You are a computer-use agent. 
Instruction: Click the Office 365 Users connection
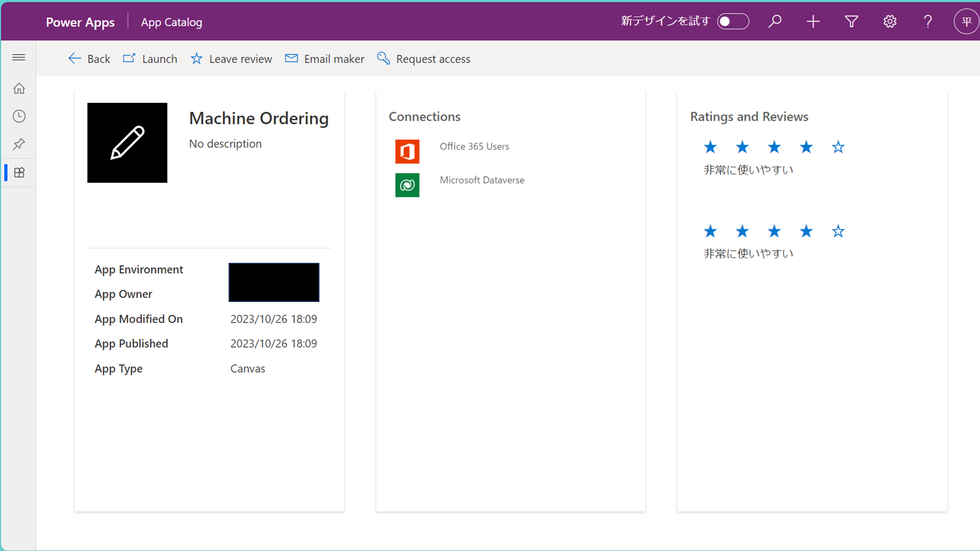click(x=473, y=147)
